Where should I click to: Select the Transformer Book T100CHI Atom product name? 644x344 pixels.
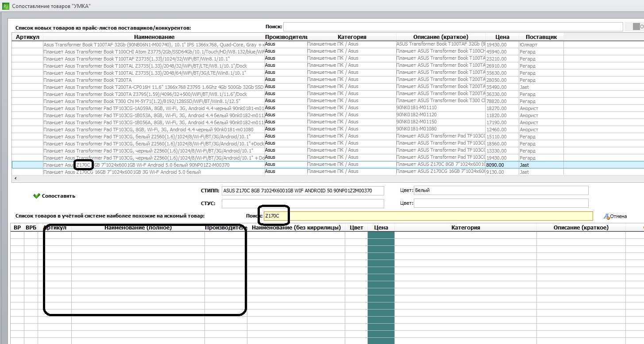(154, 52)
